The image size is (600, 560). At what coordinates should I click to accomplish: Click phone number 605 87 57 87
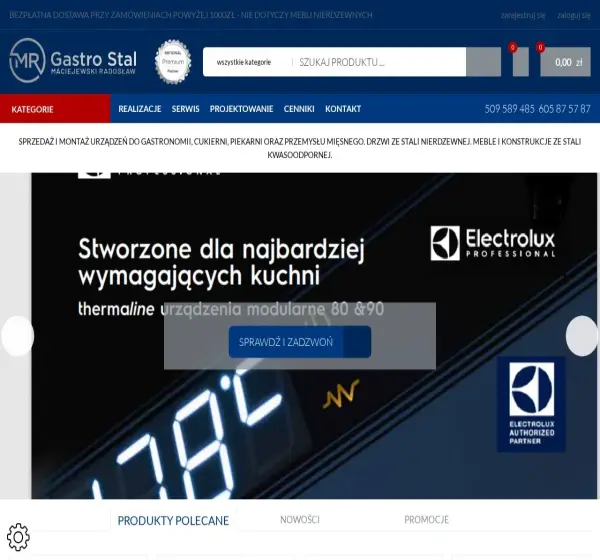tap(564, 109)
